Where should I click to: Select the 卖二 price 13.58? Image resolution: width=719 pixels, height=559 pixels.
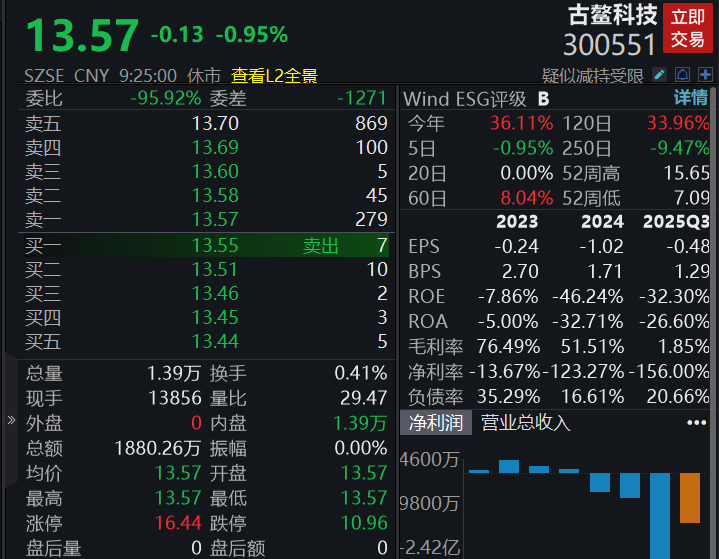[215, 195]
